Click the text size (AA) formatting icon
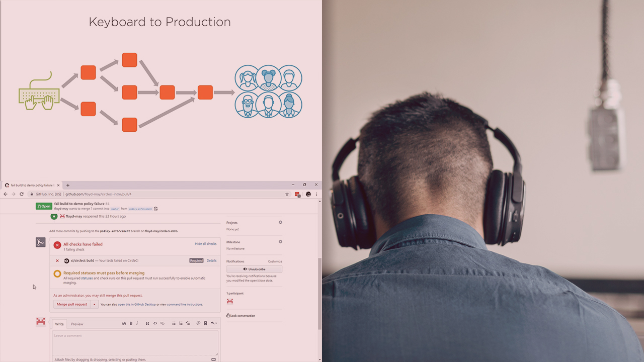Viewport: 644px width, 362px height. 124,323
